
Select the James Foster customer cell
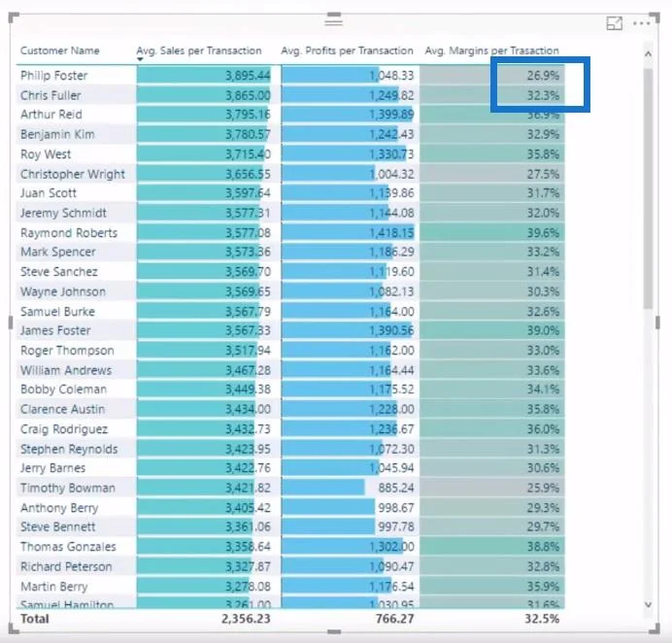point(55,330)
